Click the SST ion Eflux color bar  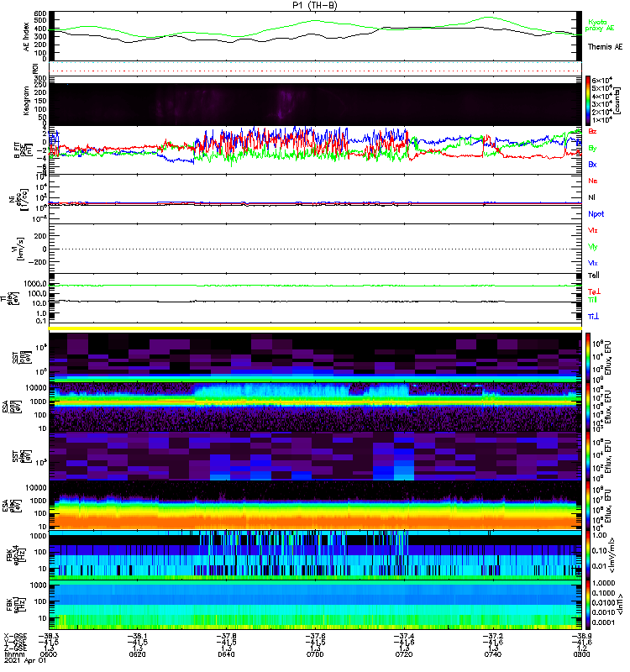point(588,358)
